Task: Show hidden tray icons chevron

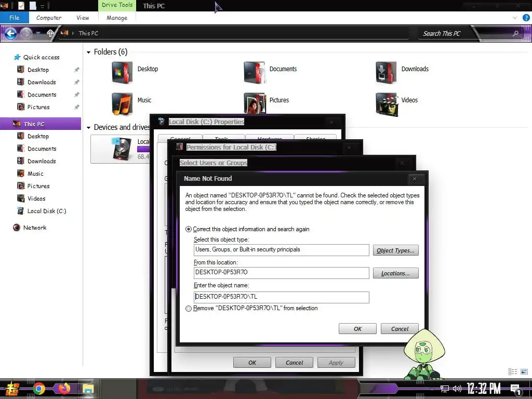Action: click(432, 389)
